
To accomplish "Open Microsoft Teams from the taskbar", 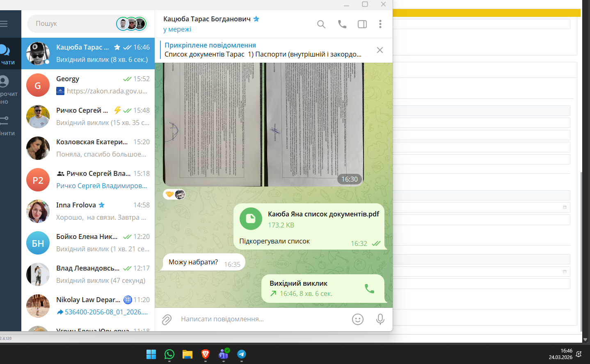I will [224, 354].
